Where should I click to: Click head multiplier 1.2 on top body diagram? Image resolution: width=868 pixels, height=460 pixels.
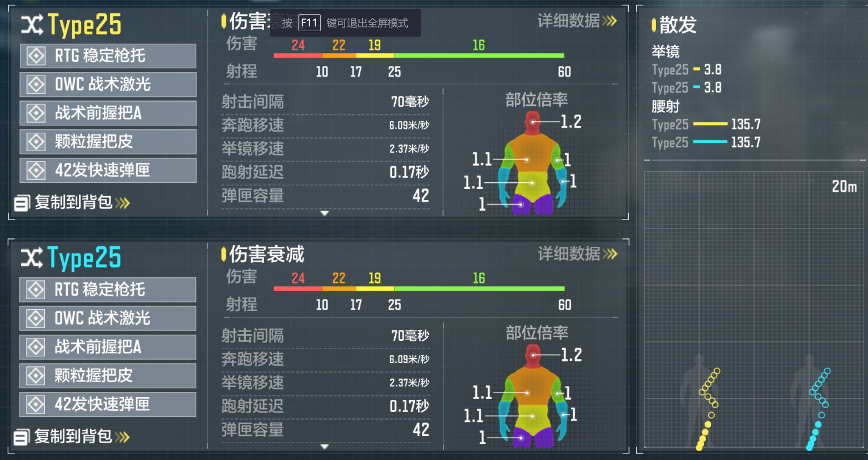(x=571, y=122)
